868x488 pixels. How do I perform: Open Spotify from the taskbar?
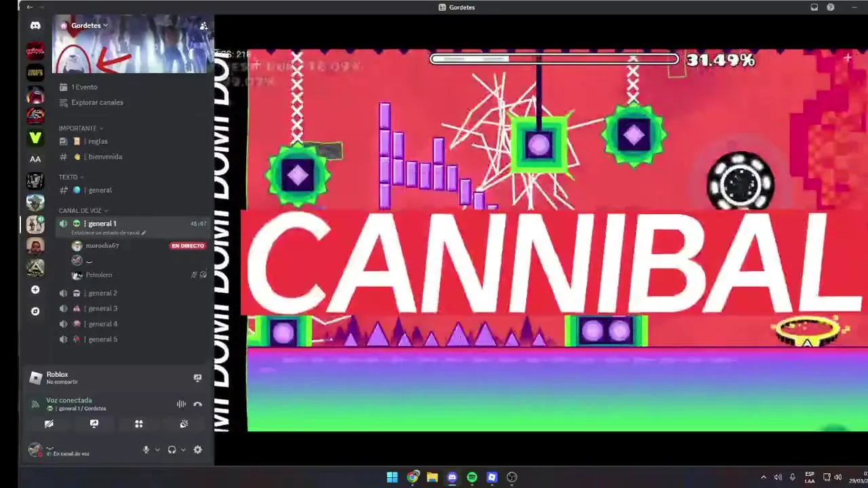[x=472, y=477]
